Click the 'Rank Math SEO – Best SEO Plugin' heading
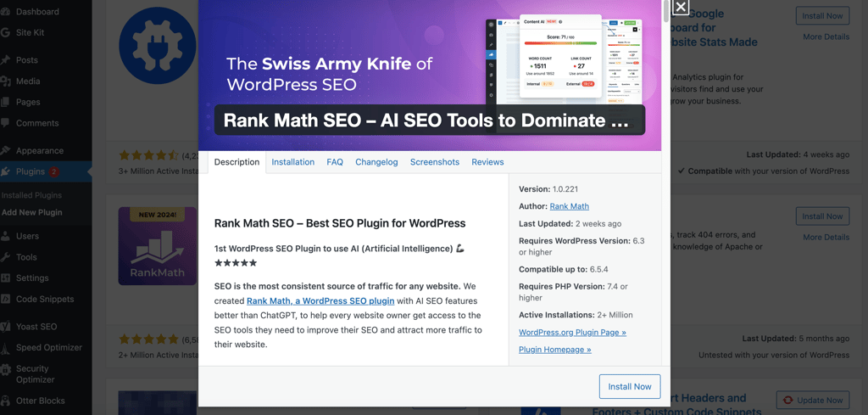The height and width of the screenshot is (415, 868). 340,224
